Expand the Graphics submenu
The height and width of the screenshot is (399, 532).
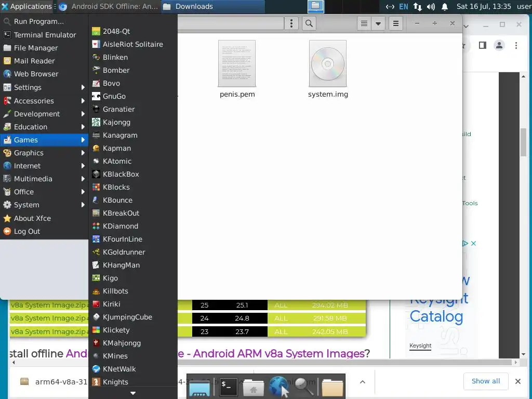(x=44, y=153)
